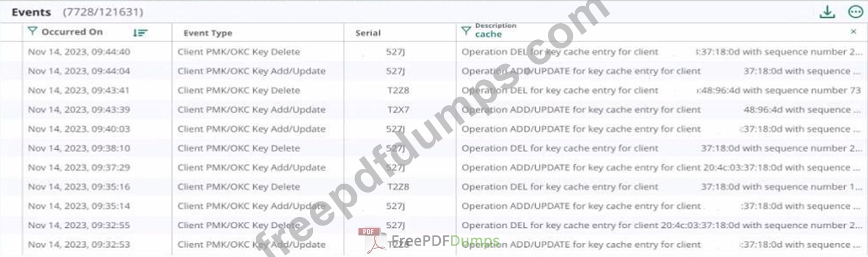The height and width of the screenshot is (257, 868).
Task: Sort by Serial column header
Action: click(367, 33)
